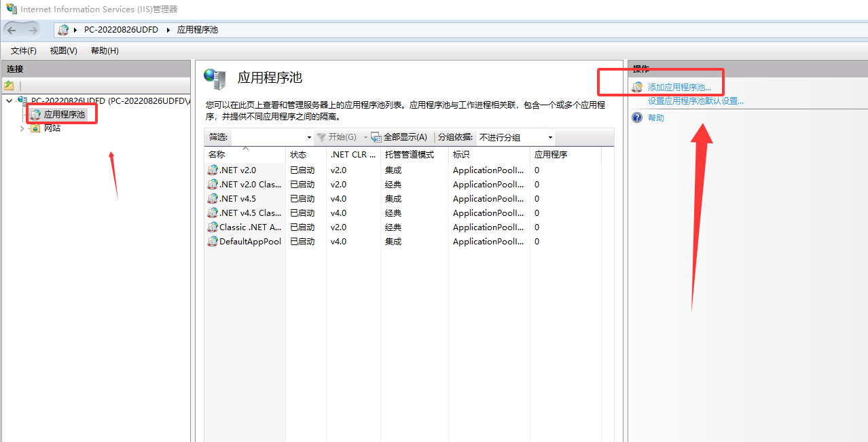
Task: Click 应用程序池 in the breadcrumb
Action: (x=198, y=30)
